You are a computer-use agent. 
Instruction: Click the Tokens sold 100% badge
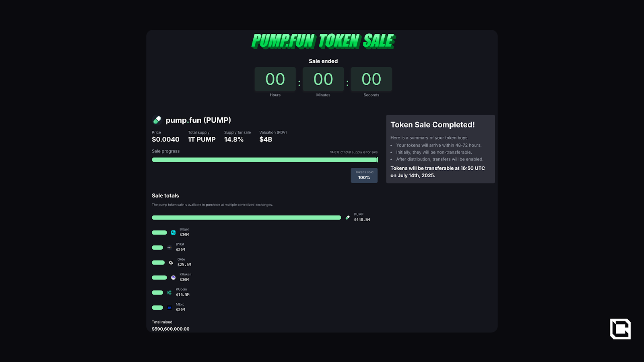(x=364, y=175)
